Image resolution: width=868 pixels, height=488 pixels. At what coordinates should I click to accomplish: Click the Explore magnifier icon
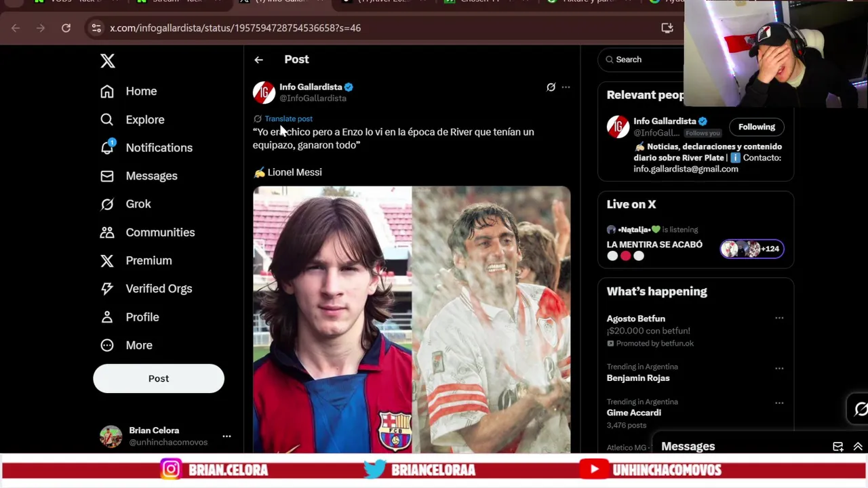tap(107, 119)
